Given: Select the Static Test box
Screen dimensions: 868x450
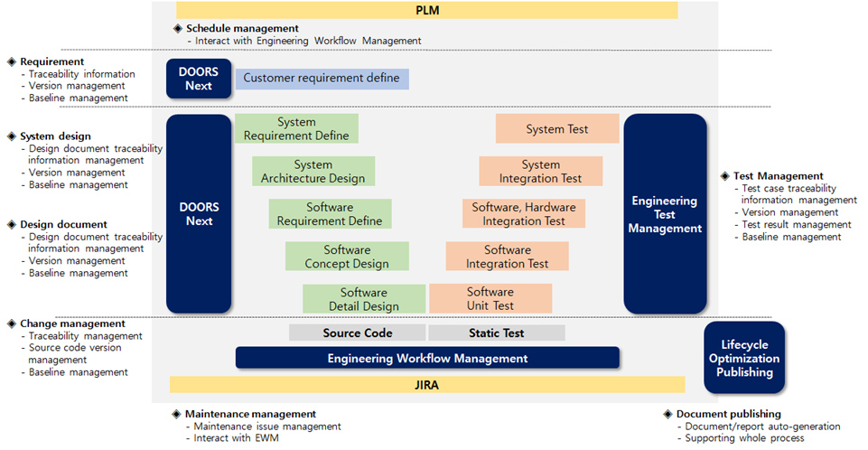Looking at the screenshot, I should [x=497, y=333].
